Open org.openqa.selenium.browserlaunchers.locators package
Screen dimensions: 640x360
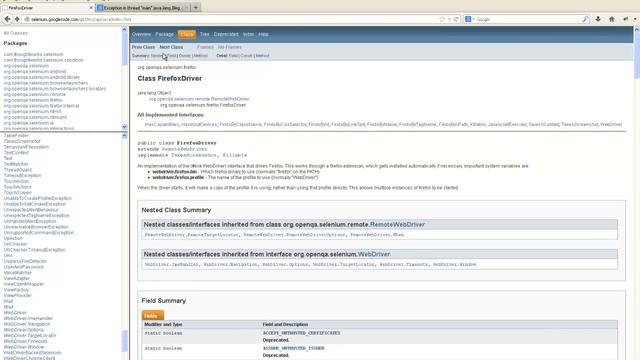(55, 89)
